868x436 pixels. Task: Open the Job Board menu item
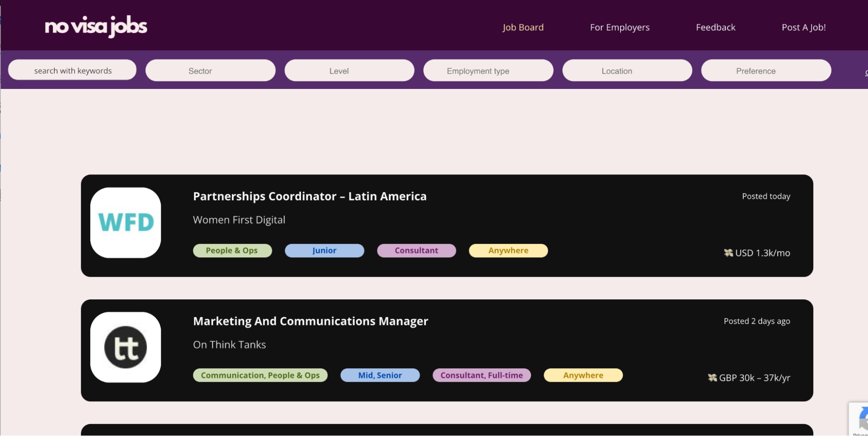[x=523, y=27]
